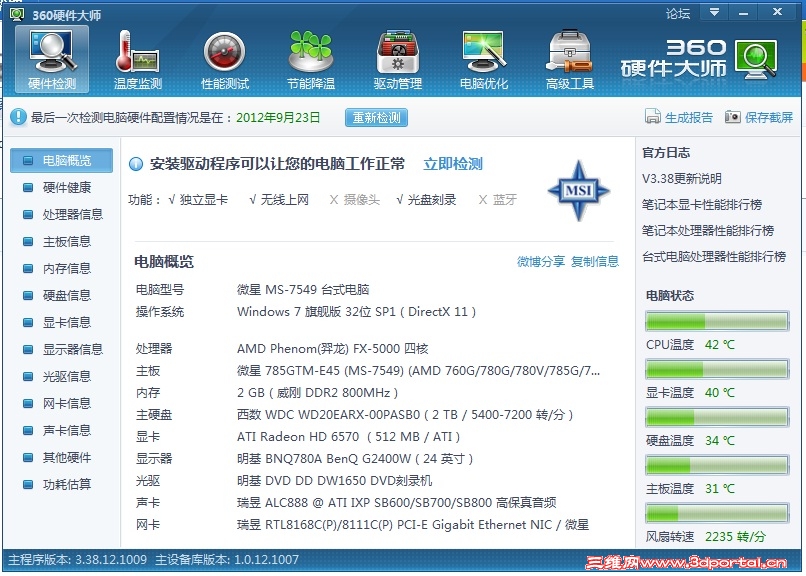Click 立即检测 detect now link
The image size is (806, 576).
pos(453,164)
